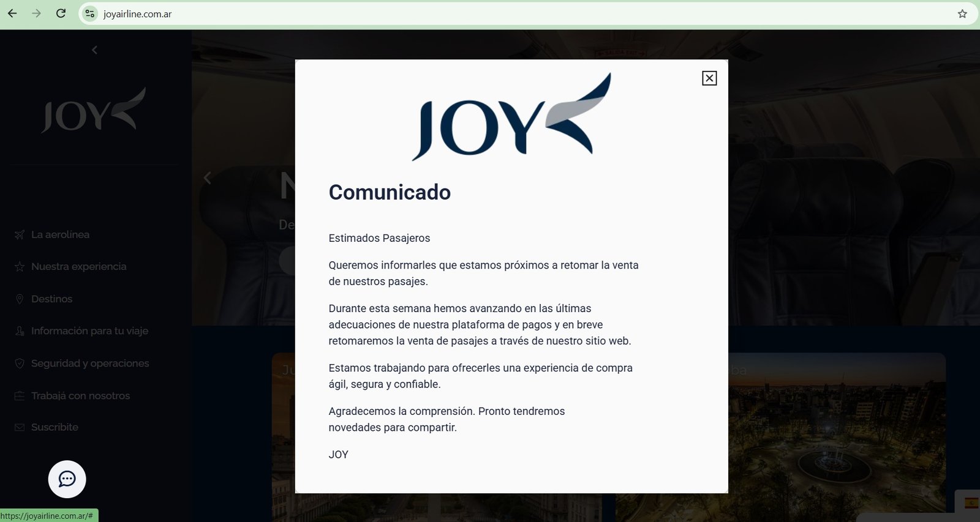Reload the joyairline.com.ar page
980x522 pixels.
(61, 13)
